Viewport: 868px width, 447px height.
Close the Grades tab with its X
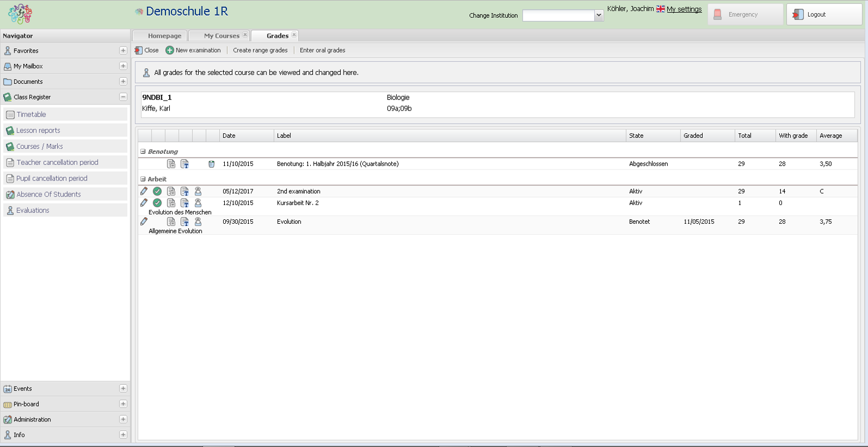(x=294, y=35)
